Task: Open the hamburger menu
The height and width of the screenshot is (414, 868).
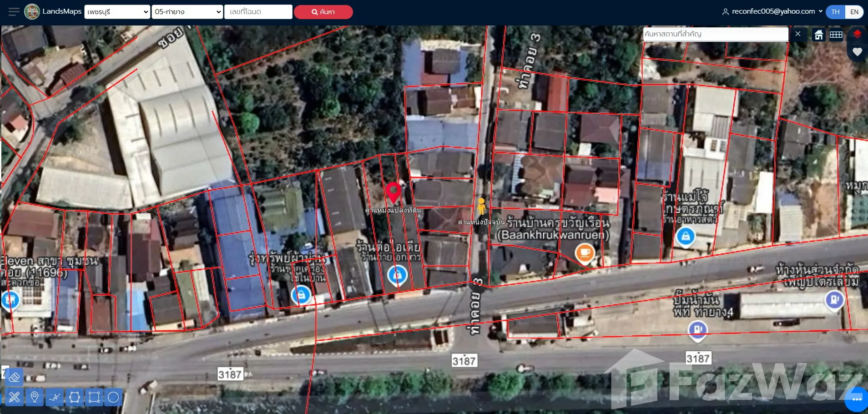Action: tap(14, 12)
